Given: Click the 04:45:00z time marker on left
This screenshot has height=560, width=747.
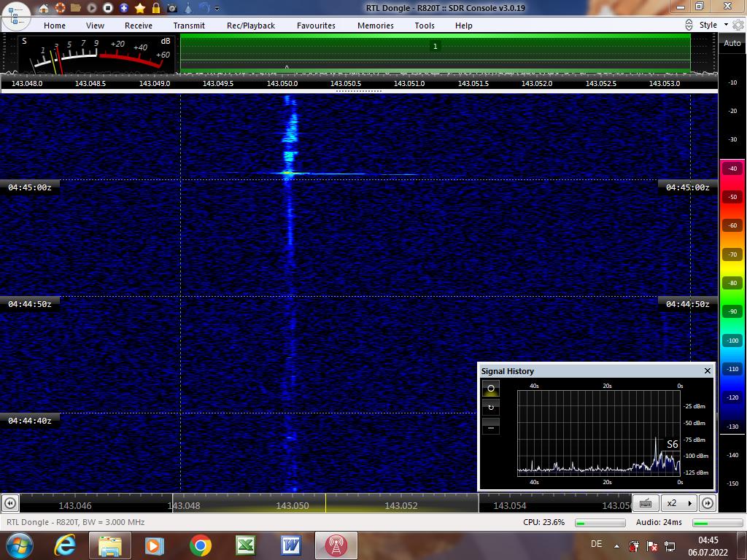Looking at the screenshot, I should [29, 187].
